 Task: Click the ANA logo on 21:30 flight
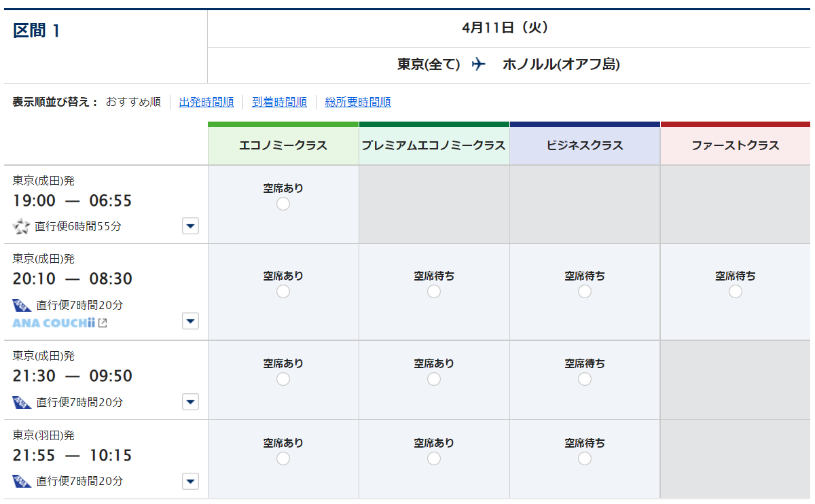point(22,402)
